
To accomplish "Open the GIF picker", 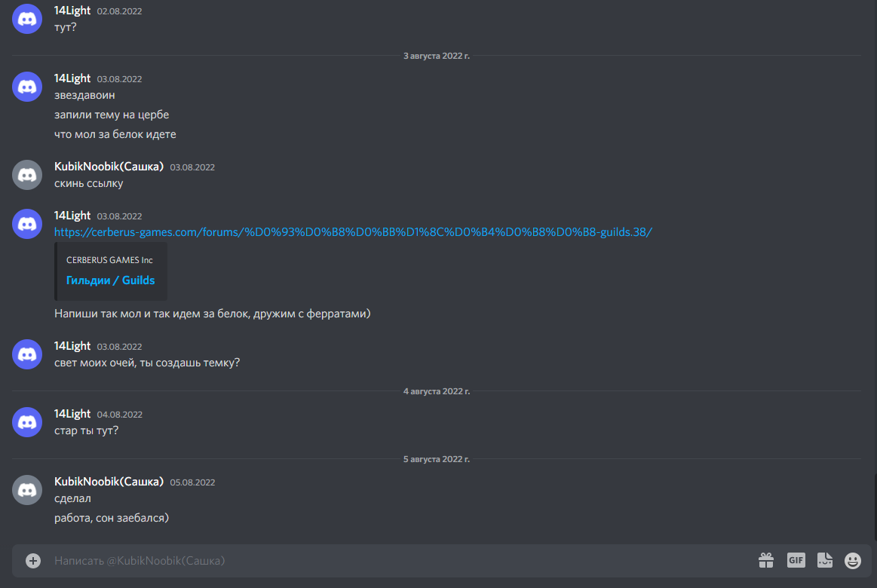I will pyautogui.click(x=796, y=560).
